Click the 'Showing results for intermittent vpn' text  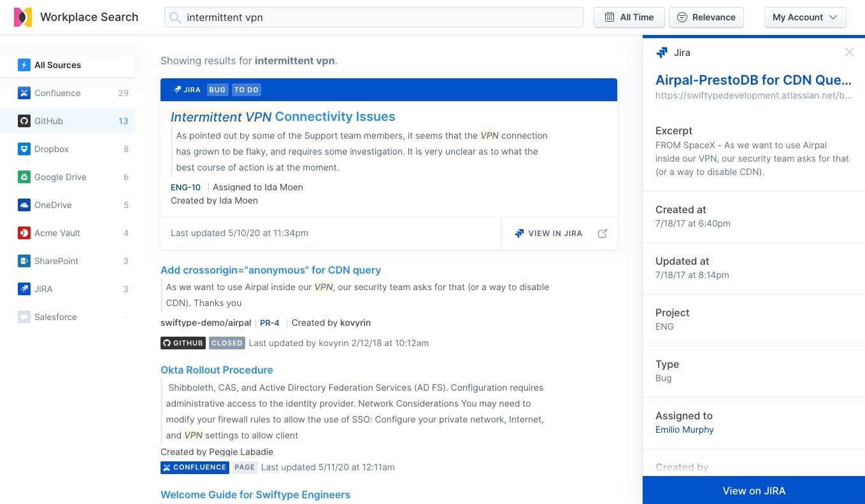tap(249, 61)
